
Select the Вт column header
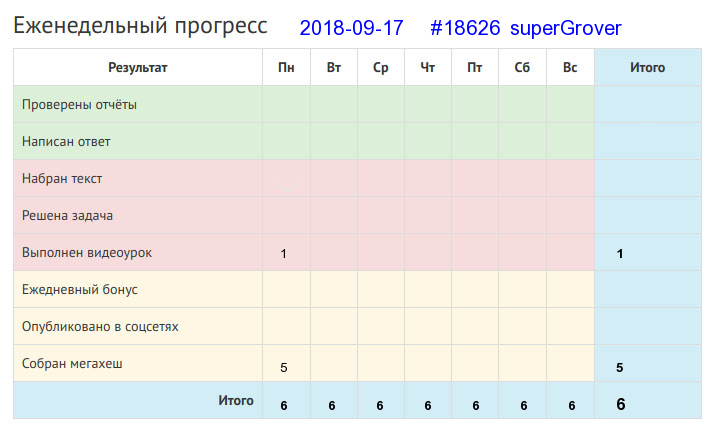tap(334, 68)
